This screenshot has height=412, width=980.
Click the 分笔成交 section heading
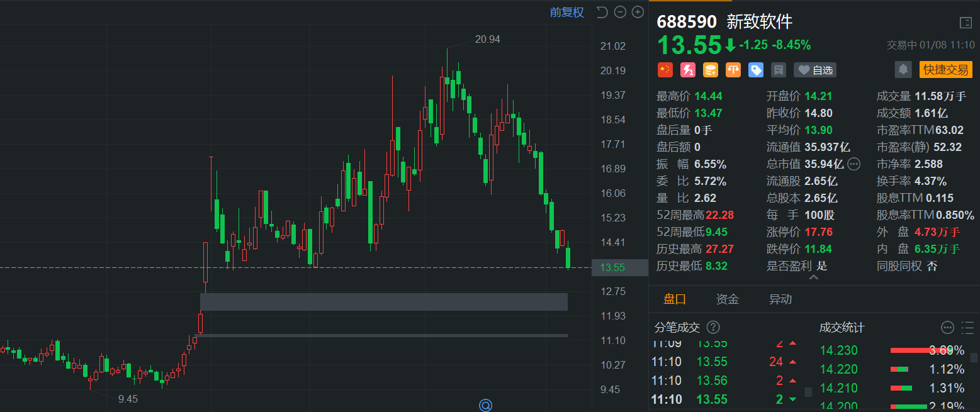point(677,327)
